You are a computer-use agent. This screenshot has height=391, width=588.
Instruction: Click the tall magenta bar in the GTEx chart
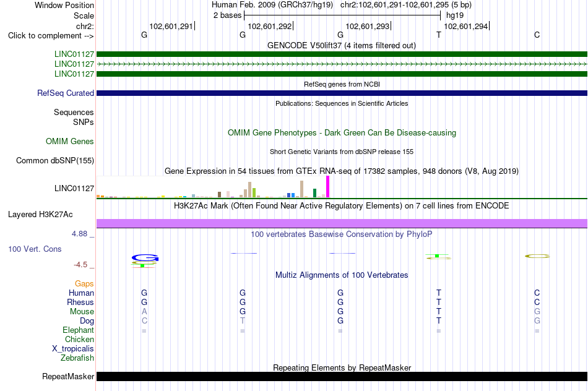click(328, 187)
